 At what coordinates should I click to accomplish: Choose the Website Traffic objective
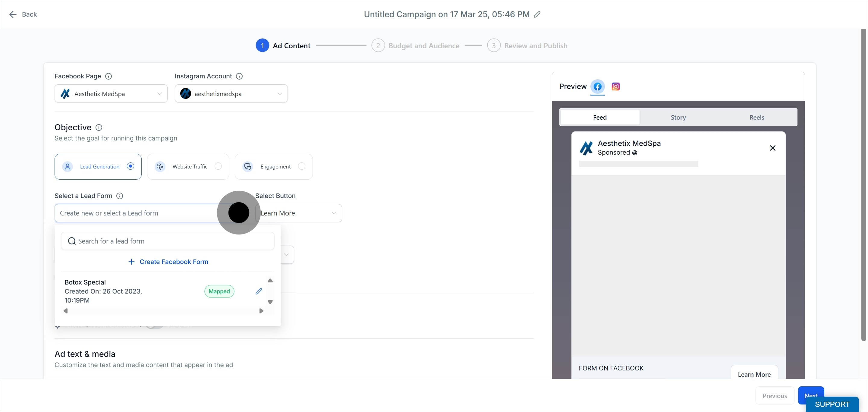[x=188, y=166]
